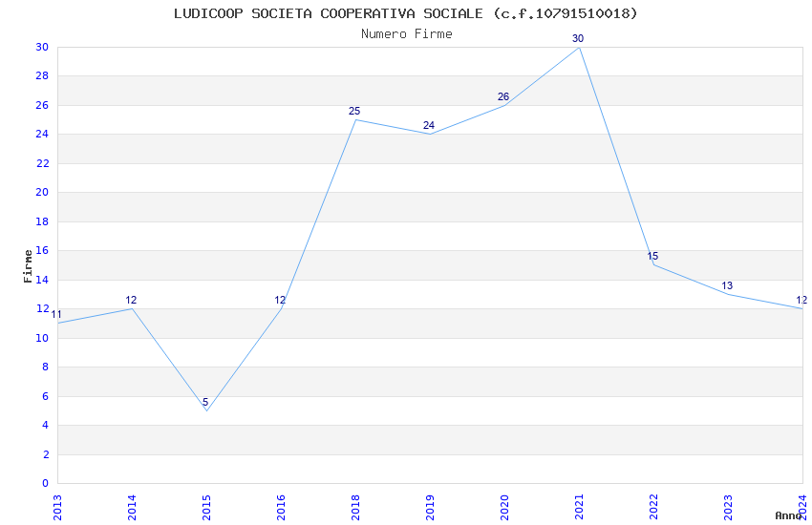Viewport: 812px width, 525px height.
Task: Click the y-axis tick value 28
Action: click(x=42, y=76)
